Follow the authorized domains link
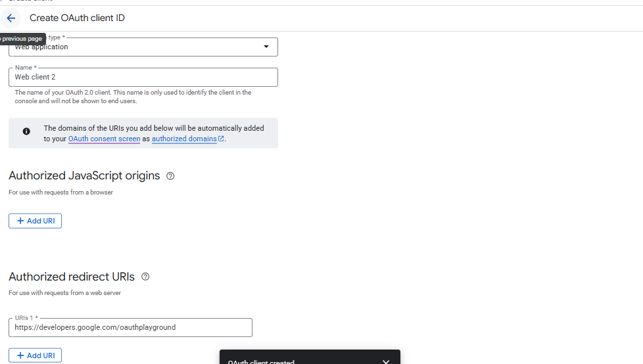The image size is (643, 364). point(184,139)
